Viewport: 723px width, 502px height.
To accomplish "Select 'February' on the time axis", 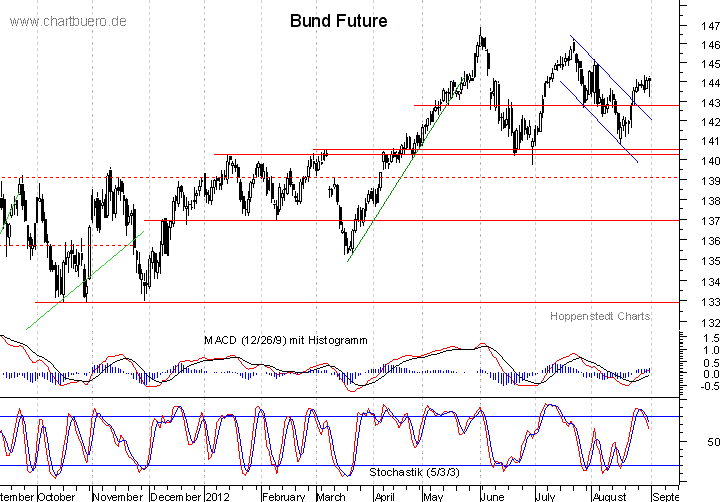I will click(x=284, y=496).
